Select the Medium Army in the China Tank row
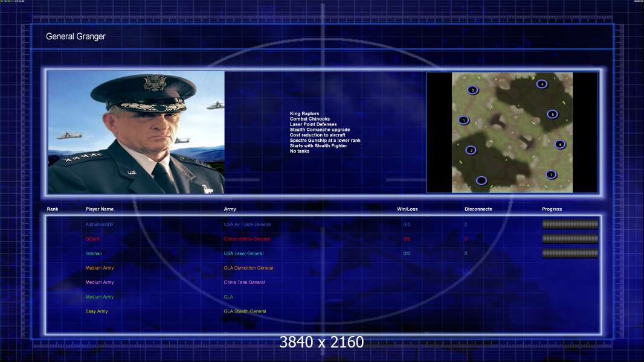The image size is (644, 362). click(x=100, y=282)
